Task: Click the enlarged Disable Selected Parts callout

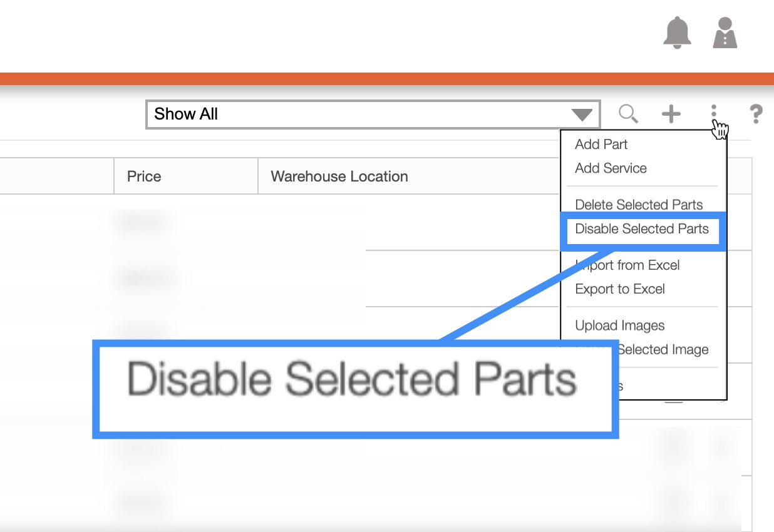Action: click(352, 379)
